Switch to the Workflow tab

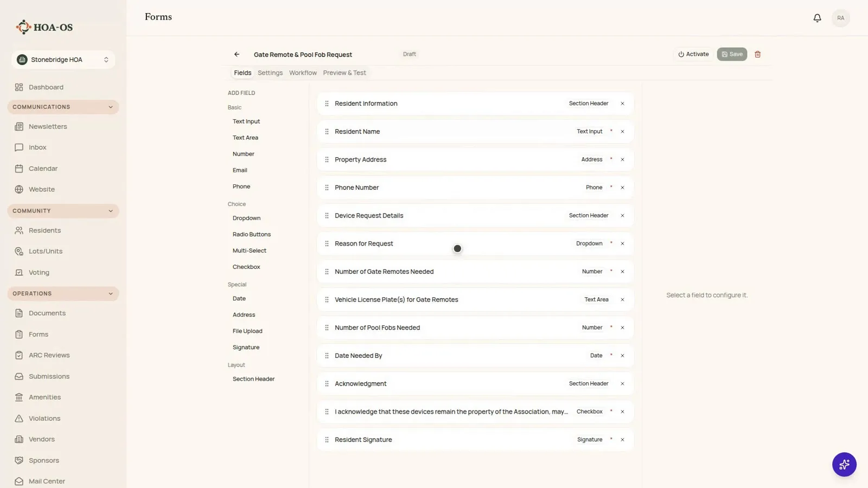click(x=303, y=73)
